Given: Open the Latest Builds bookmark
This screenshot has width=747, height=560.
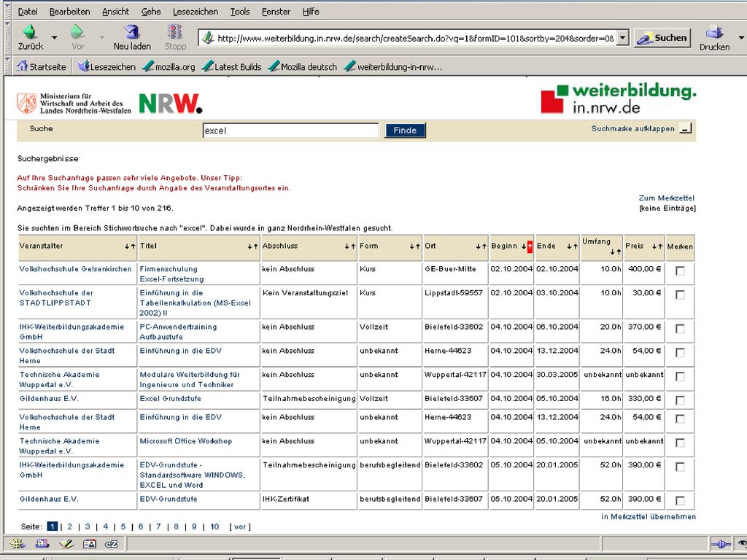Looking at the screenshot, I should point(231,66).
